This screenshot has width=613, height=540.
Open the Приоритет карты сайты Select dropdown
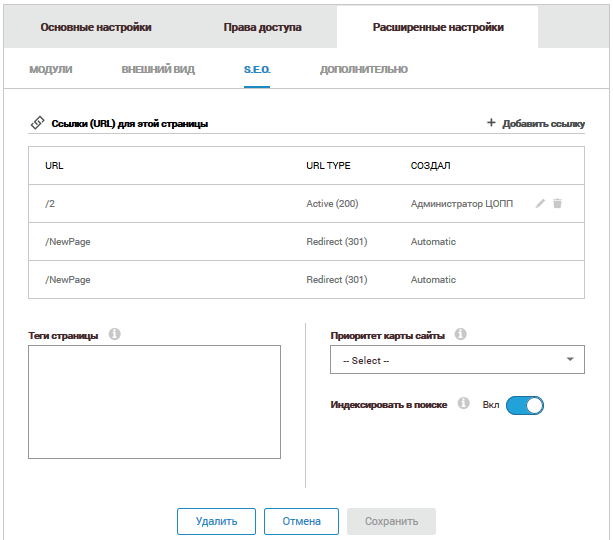457,360
